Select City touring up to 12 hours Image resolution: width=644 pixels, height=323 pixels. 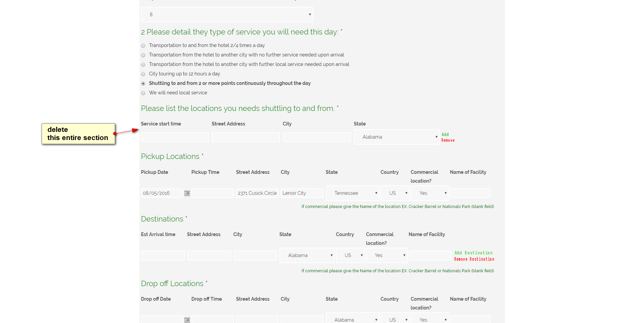tap(143, 74)
